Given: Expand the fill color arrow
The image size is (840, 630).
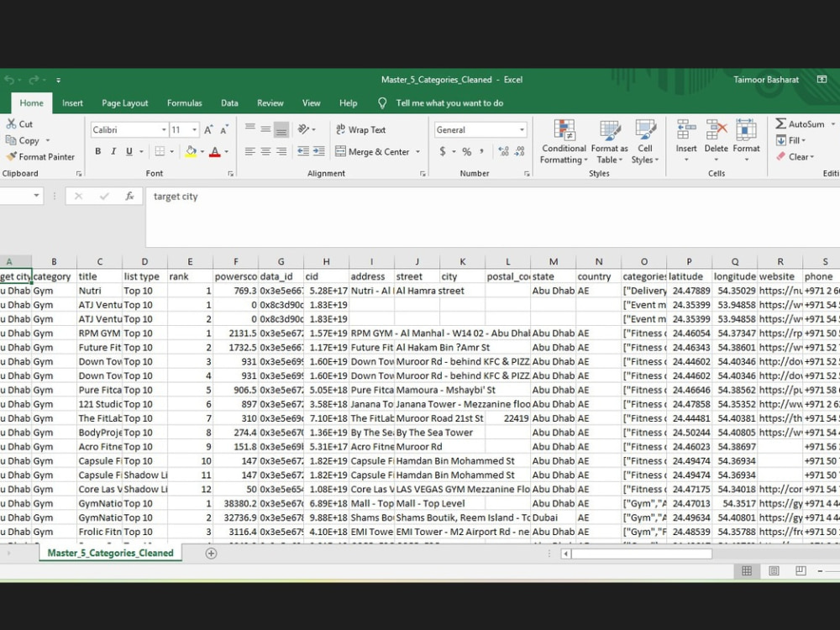Looking at the screenshot, I should (202, 151).
